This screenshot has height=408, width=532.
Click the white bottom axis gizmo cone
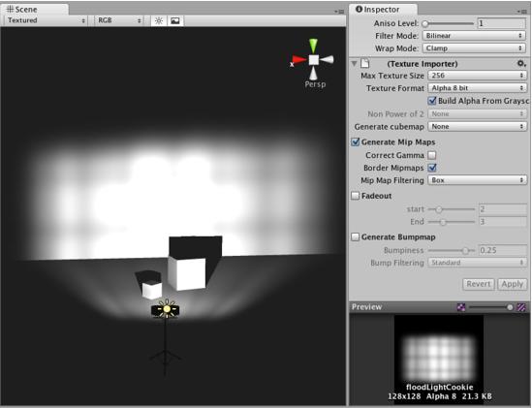coord(314,73)
